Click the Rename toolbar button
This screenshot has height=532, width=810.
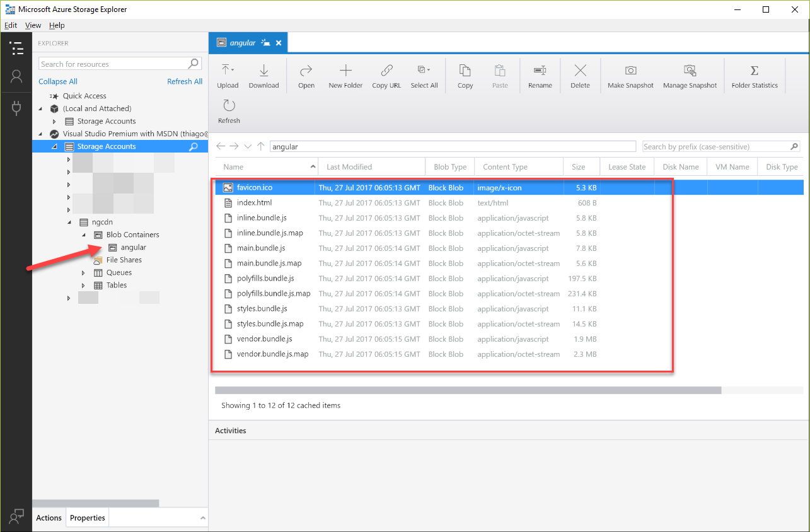coord(540,76)
